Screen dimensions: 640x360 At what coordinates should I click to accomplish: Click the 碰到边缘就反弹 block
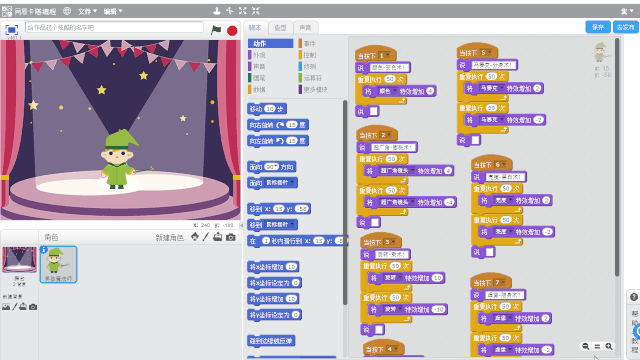point(271,341)
